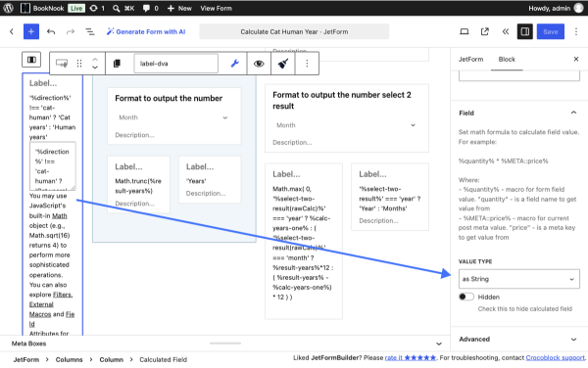
Task: Go back using the editor back arrow
Action: [x=12, y=31]
